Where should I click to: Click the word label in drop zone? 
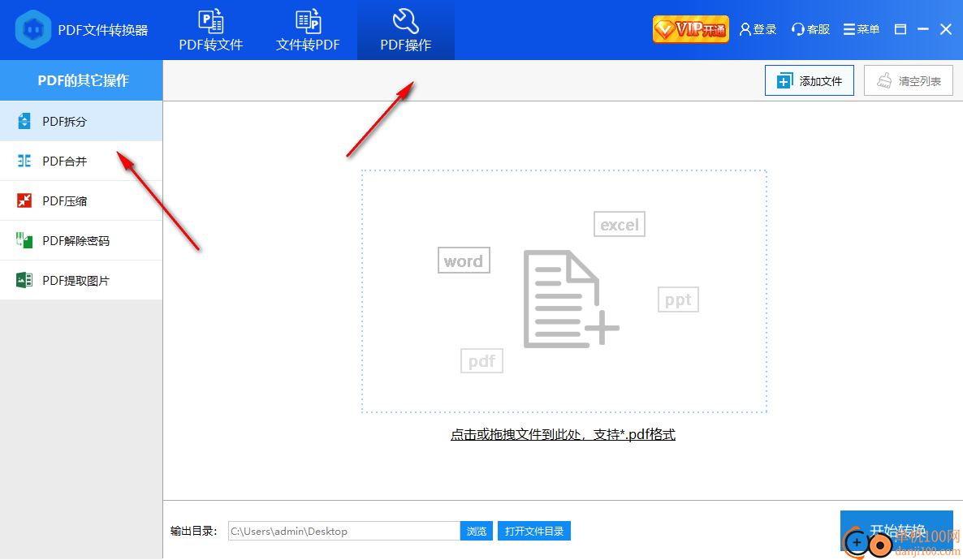point(464,261)
